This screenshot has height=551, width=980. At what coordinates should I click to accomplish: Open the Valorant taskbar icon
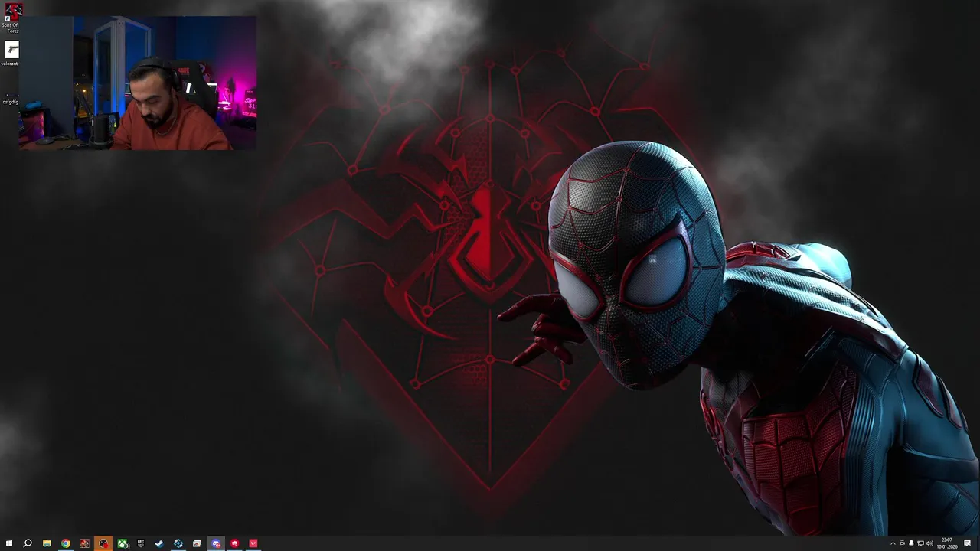coord(253,543)
